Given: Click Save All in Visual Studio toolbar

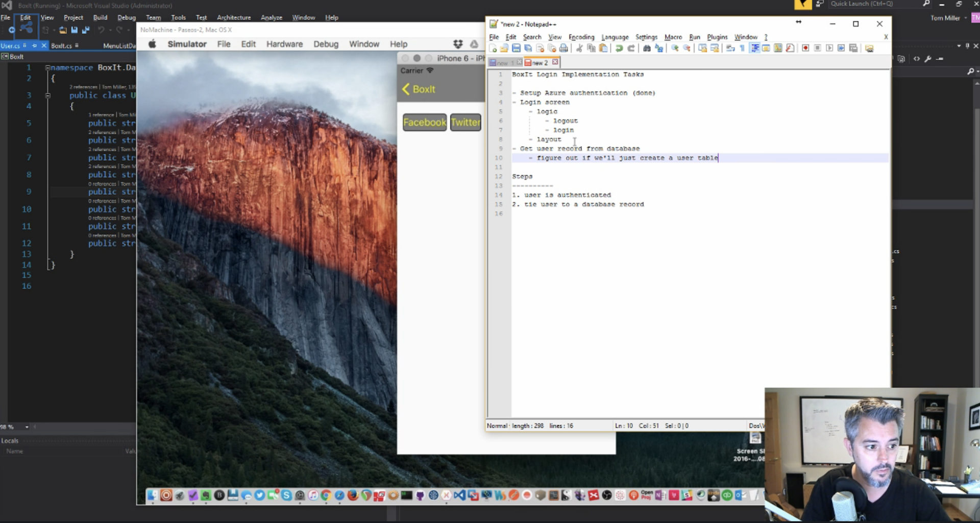Looking at the screenshot, I should (x=86, y=30).
